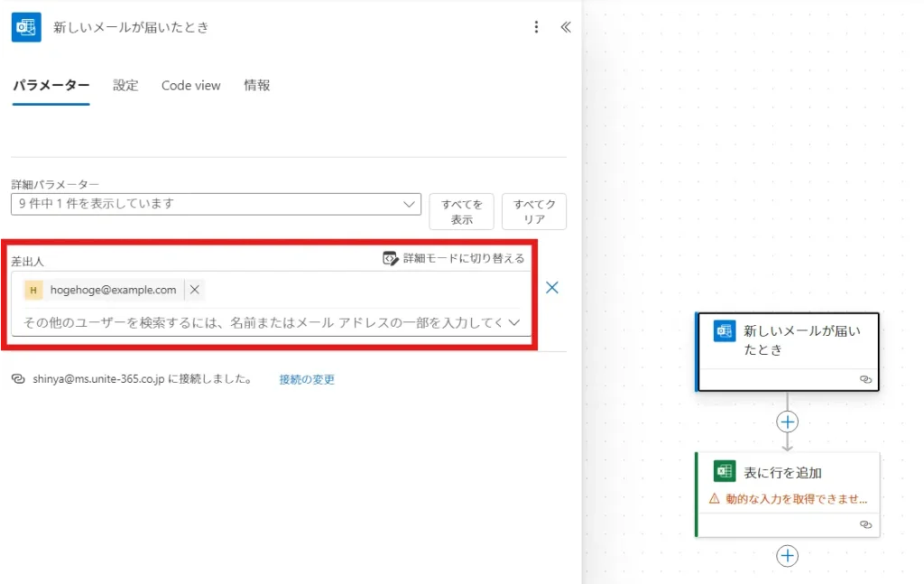
Task: Remove hogehoge@example.com with the X
Action: point(194,290)
